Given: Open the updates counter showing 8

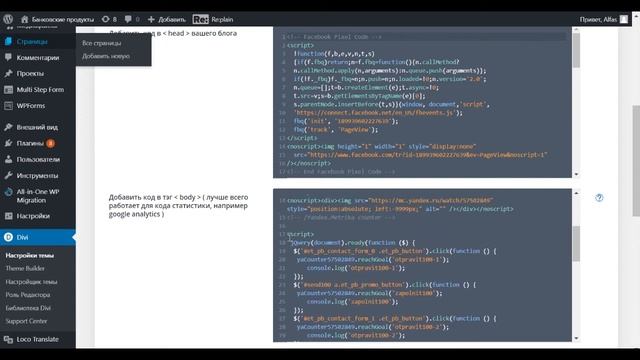Looking at the screenshot, I should click(109, 19).
